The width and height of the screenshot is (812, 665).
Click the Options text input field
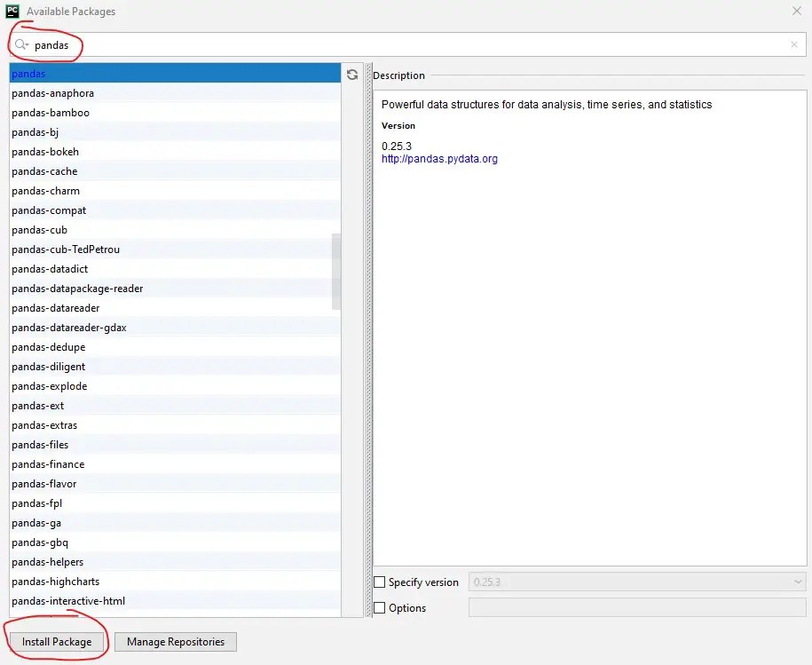[637, 607]
